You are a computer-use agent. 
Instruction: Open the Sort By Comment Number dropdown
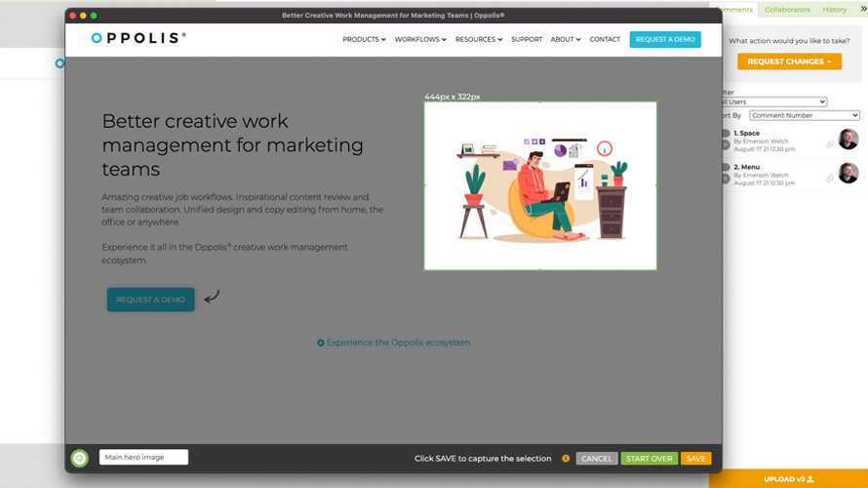pyautogui.click(x=804, y=115)
